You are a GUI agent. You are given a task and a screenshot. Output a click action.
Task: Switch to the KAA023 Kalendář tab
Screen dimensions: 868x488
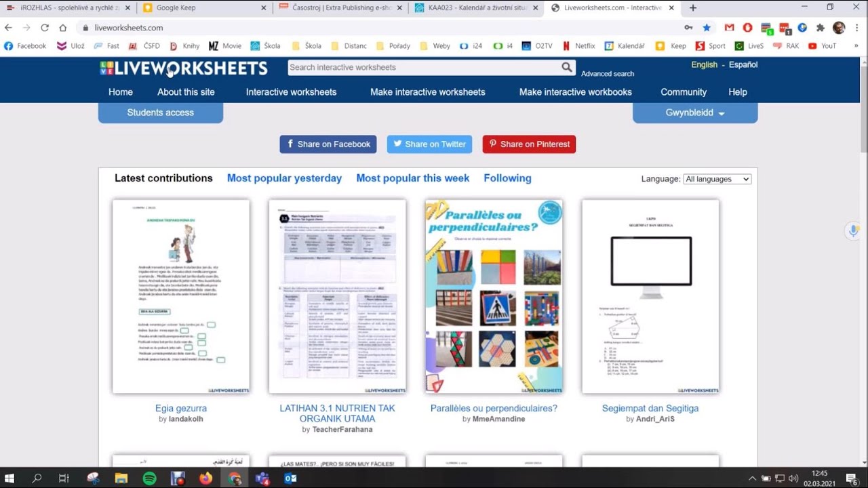pos(477,8)
